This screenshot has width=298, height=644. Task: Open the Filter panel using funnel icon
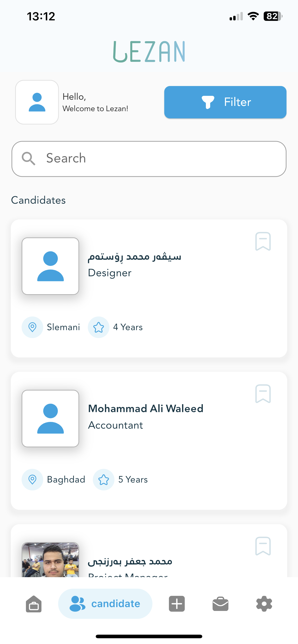pos(208,102)
